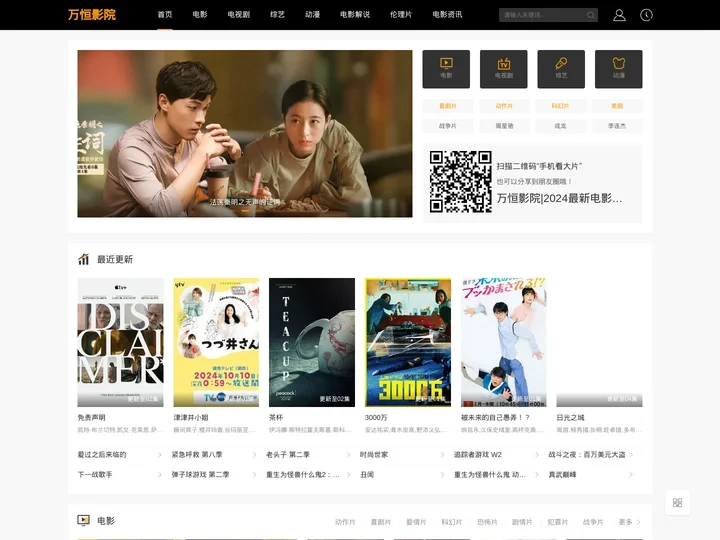Open the 免责声明 title link
The width and height of the screenshot is (720, 540).
tap(91, 417)
